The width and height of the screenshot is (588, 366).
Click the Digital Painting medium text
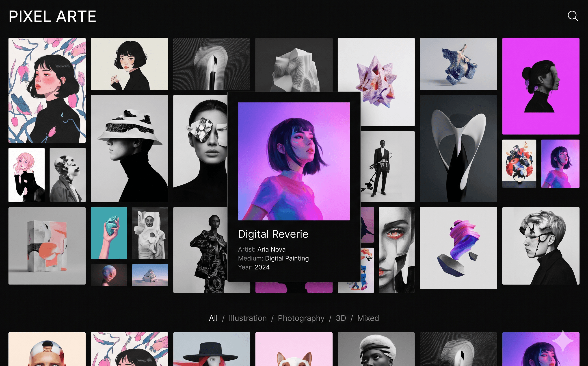tap(287, 258)
